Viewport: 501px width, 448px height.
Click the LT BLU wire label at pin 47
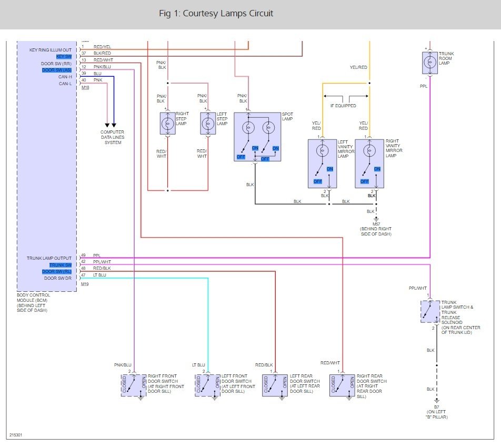pos(98,276)
